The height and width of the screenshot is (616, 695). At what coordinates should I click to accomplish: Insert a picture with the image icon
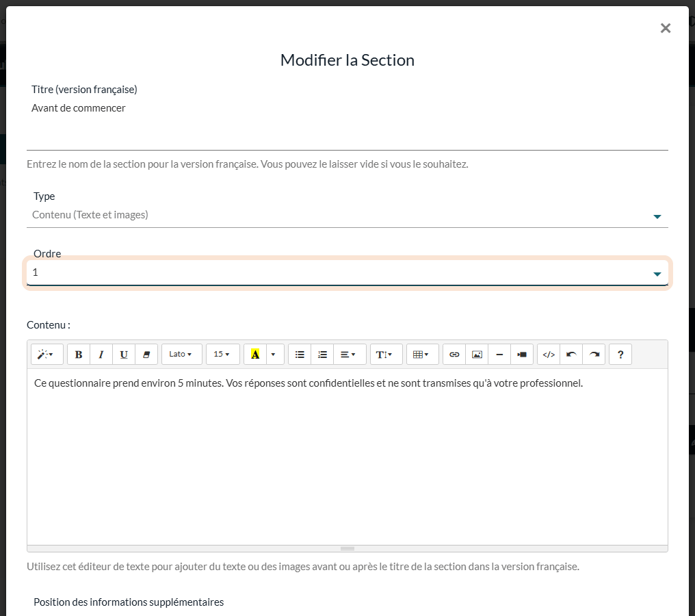click(477, 355)
